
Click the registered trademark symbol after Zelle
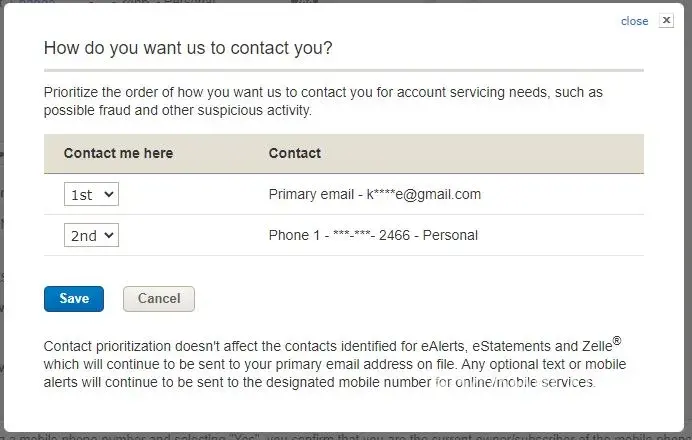tap(617, 341)
